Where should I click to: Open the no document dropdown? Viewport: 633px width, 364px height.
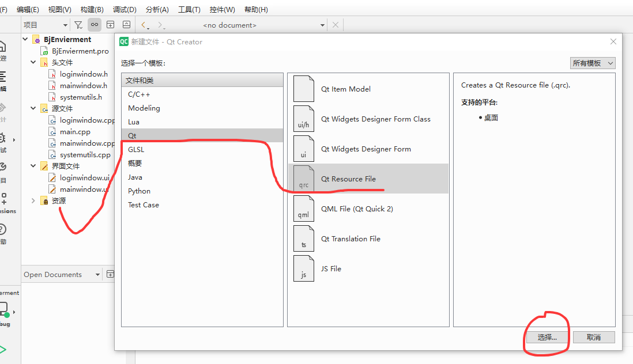pyautogui.click(x=264, y=25)
